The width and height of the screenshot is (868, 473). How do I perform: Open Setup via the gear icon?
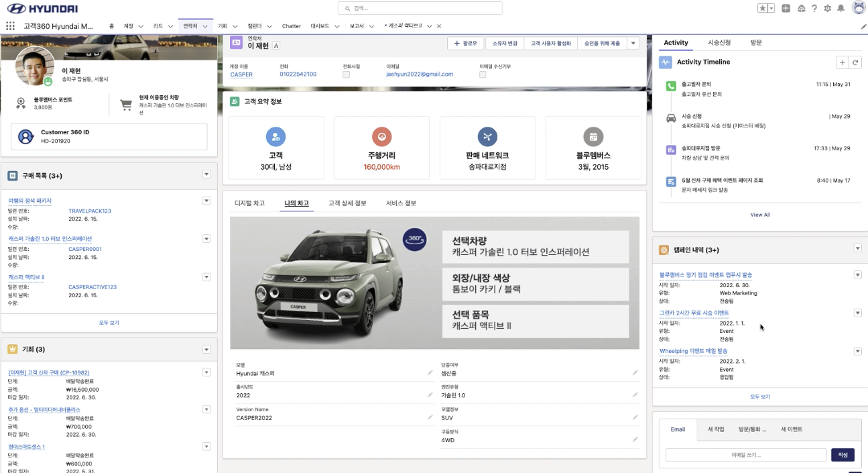(827, 8)
